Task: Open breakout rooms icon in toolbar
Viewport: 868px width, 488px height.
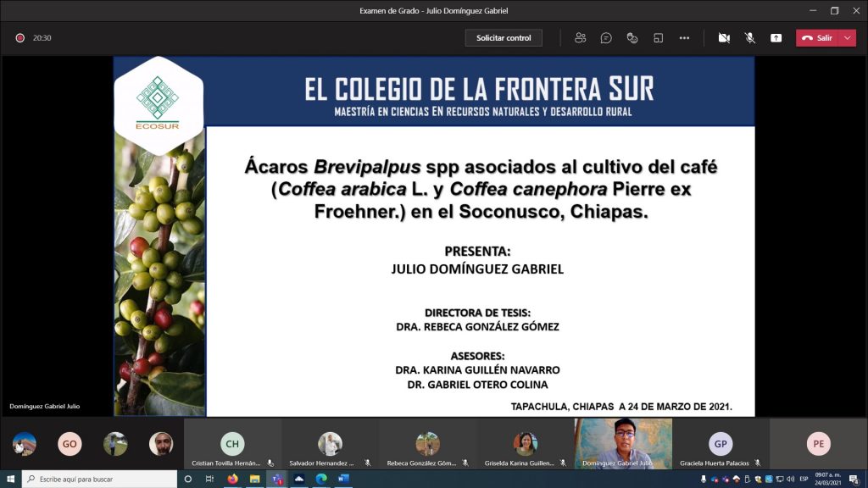Action: click(658, 37)
